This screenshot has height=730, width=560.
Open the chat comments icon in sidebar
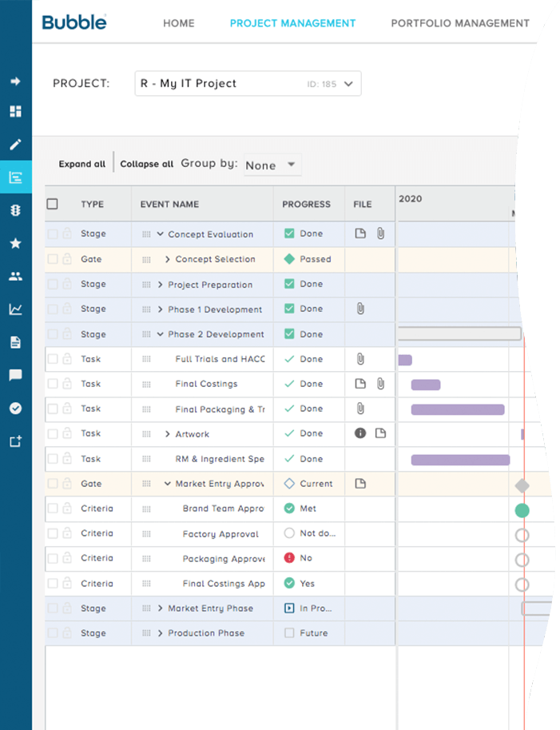click(15, 375)
